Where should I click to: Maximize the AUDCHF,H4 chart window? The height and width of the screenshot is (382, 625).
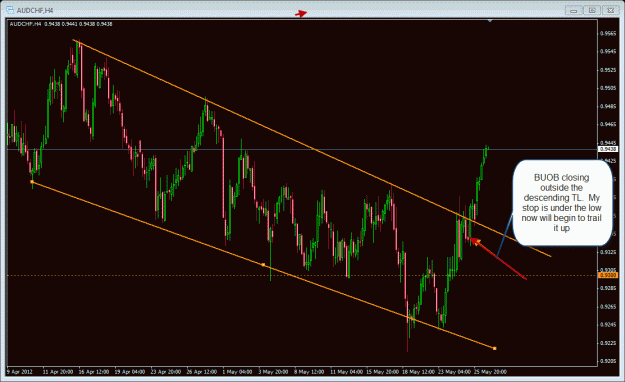tap(592, 10)
